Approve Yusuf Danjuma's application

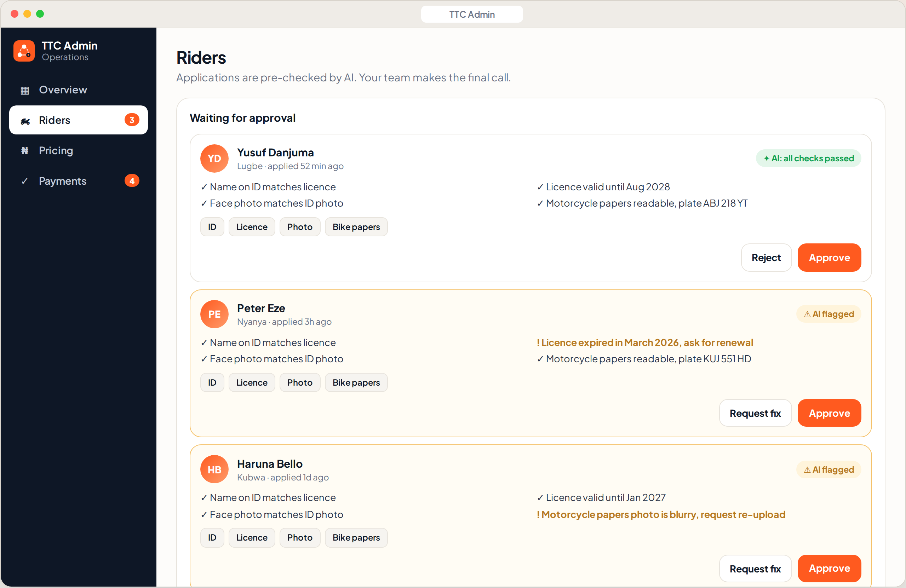829,258
